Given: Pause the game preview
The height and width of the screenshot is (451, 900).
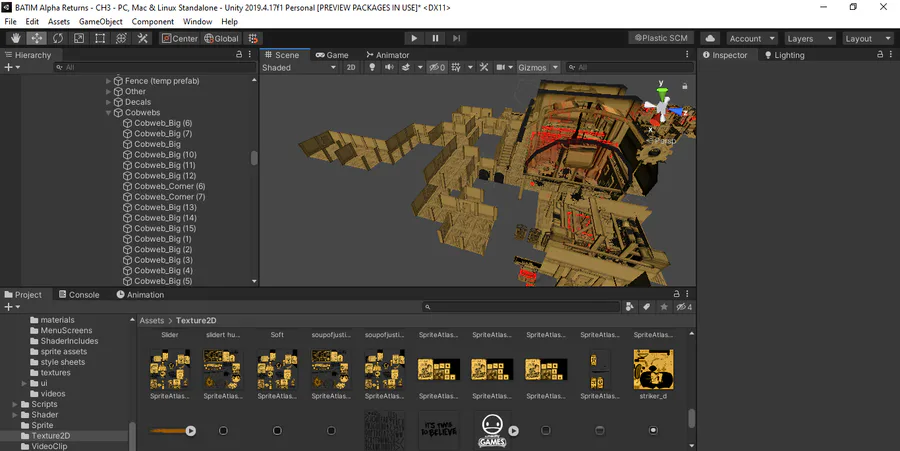Looking at the screenshot, I should [x=435, y=38].
